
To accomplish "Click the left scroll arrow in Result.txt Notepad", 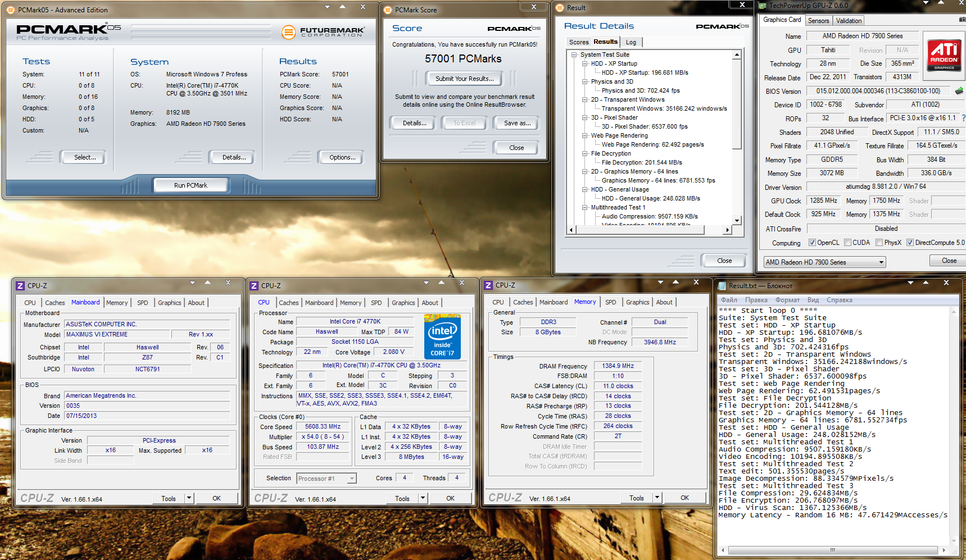I will click(723, 550).
